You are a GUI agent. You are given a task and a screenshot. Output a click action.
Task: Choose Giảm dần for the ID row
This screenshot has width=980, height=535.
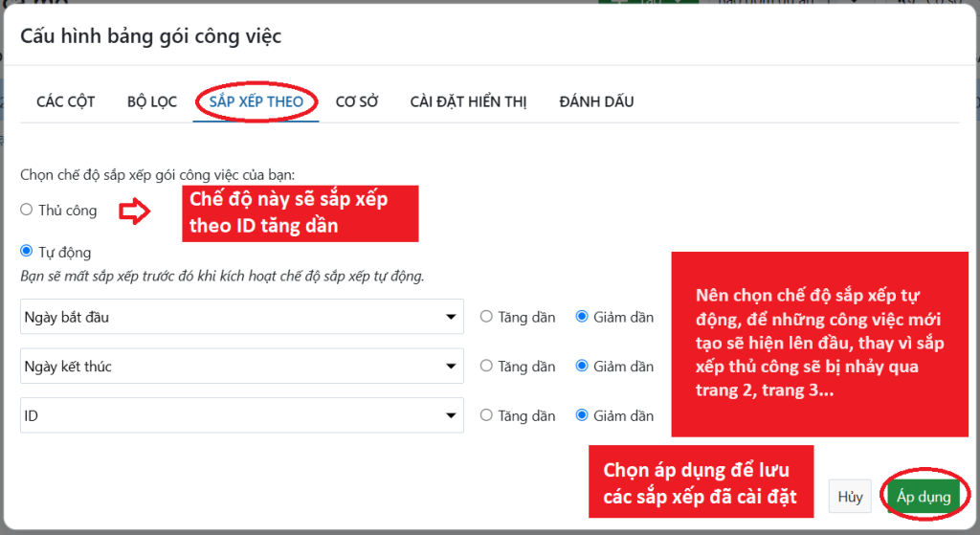(x=582, y=415)
